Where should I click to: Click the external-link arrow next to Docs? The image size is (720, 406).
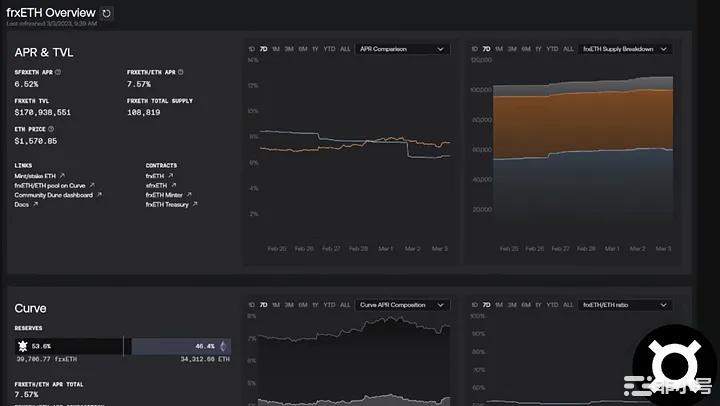pos(35,204)
